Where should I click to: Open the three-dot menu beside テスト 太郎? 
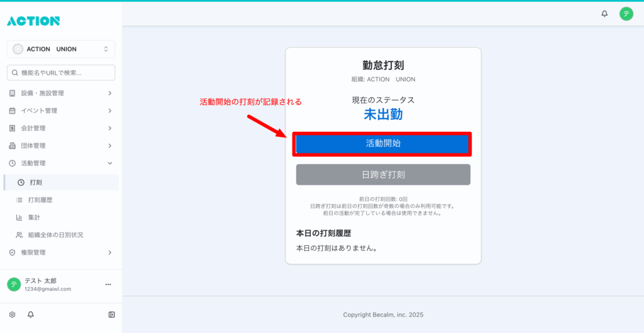tap(108, 285)
